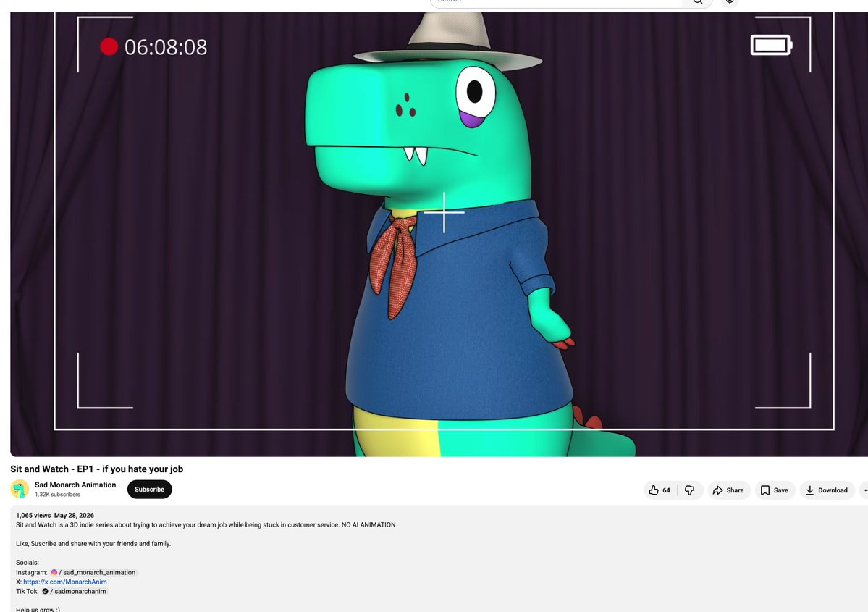The height and width of the screenshot is (612, 868).
Task: Click the 'Socials:' text
Action: pos(27,562)
